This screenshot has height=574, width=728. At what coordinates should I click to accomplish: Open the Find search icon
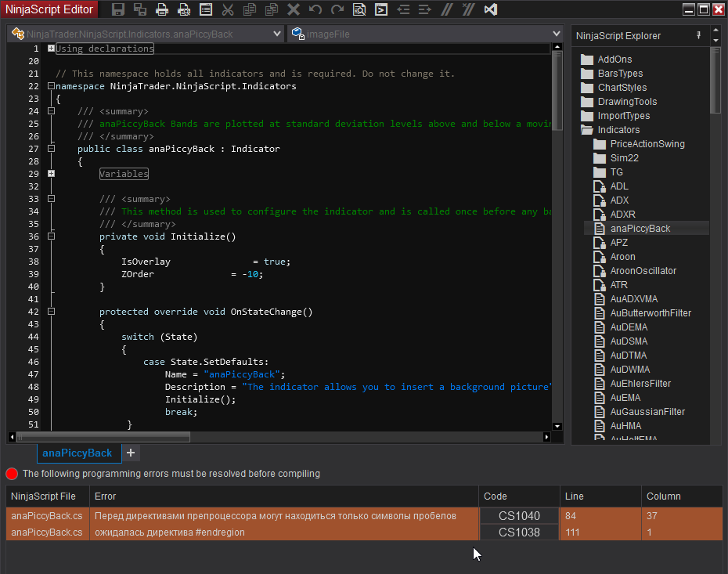(x=359, y=10)
